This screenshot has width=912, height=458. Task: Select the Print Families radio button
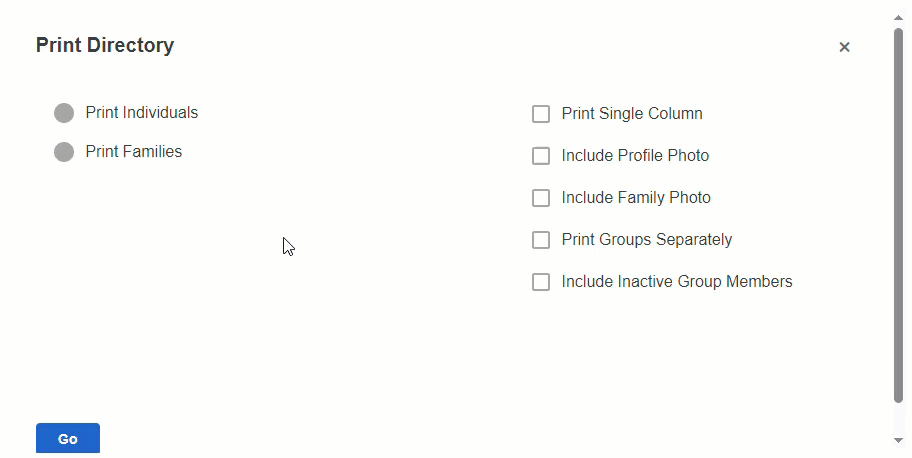click(x=64, y=152)
